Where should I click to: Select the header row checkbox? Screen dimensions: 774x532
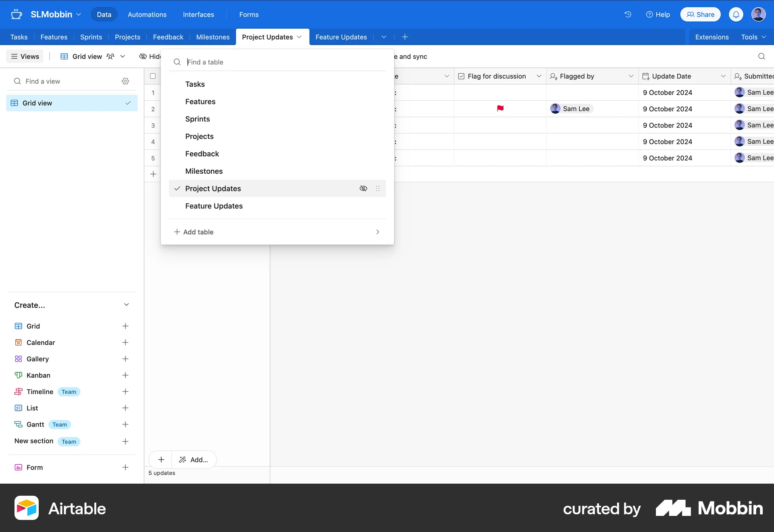153,76
